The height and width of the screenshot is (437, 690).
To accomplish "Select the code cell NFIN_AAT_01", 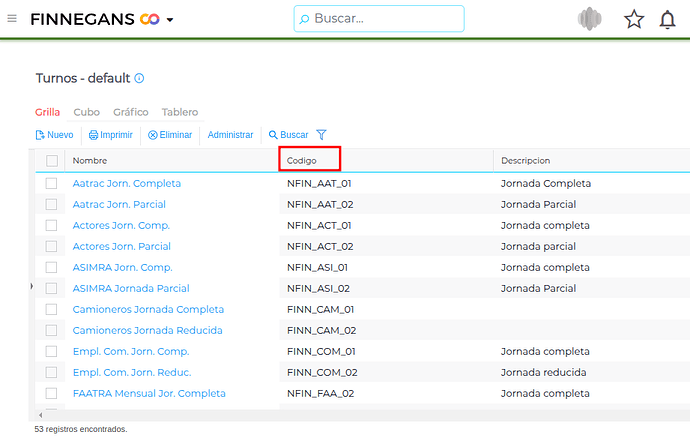I will point(319,183).
